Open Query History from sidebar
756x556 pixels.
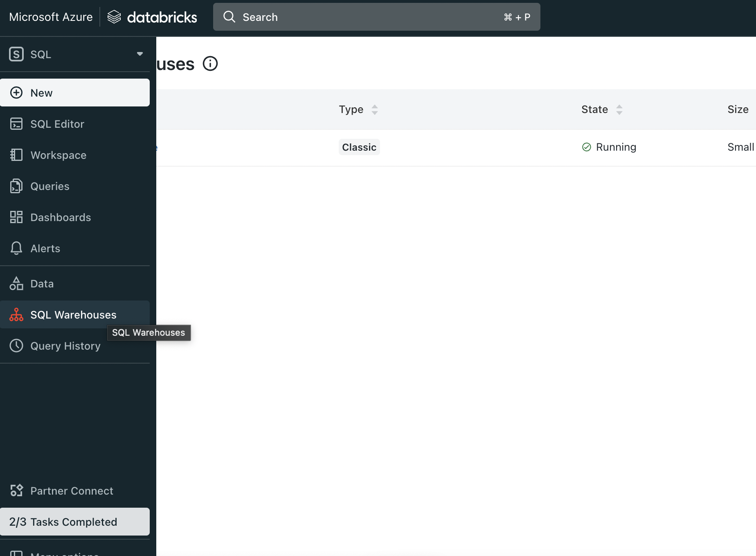click(65, 346)
